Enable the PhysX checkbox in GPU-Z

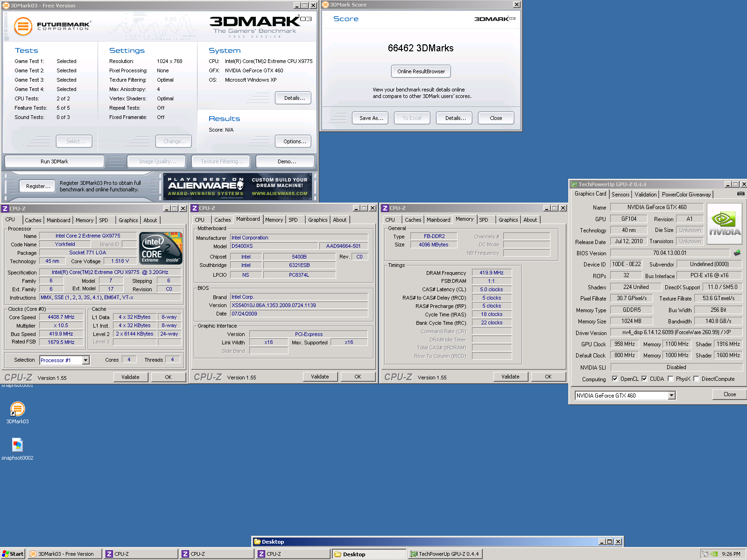tap(670, 379)
